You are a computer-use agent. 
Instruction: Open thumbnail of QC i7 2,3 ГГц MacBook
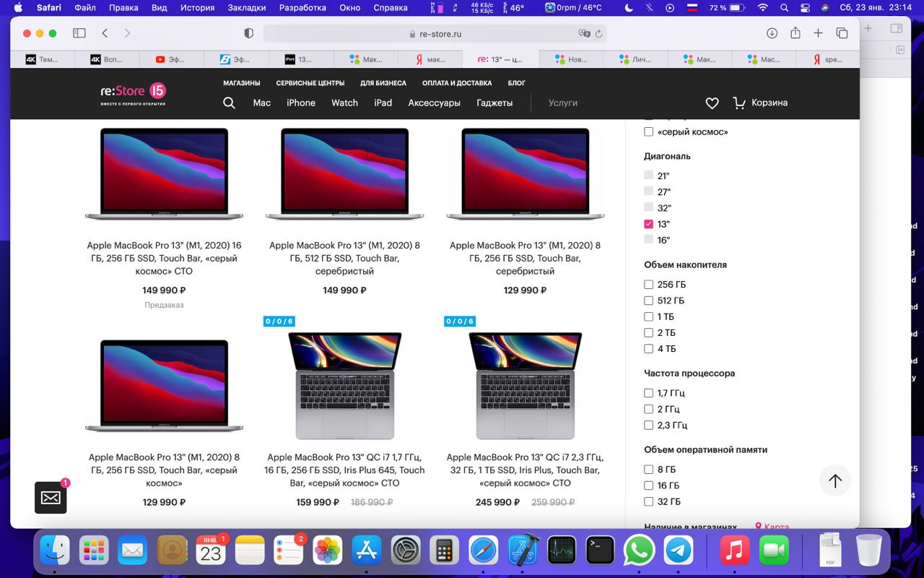526,385
